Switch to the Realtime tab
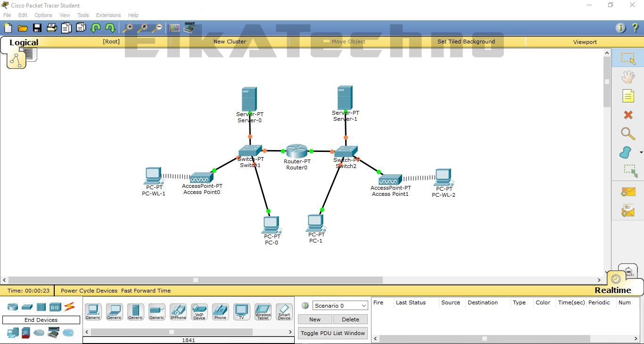Viewport: 644px width, 344px height. 613,290
